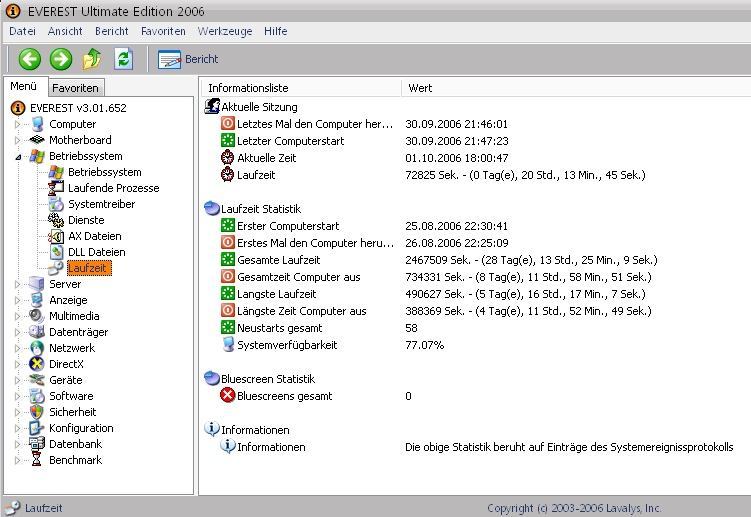Click the Software icon in tree
This screenshot has height=517, width=751.
pyautogui.click(x=36, y=396)
